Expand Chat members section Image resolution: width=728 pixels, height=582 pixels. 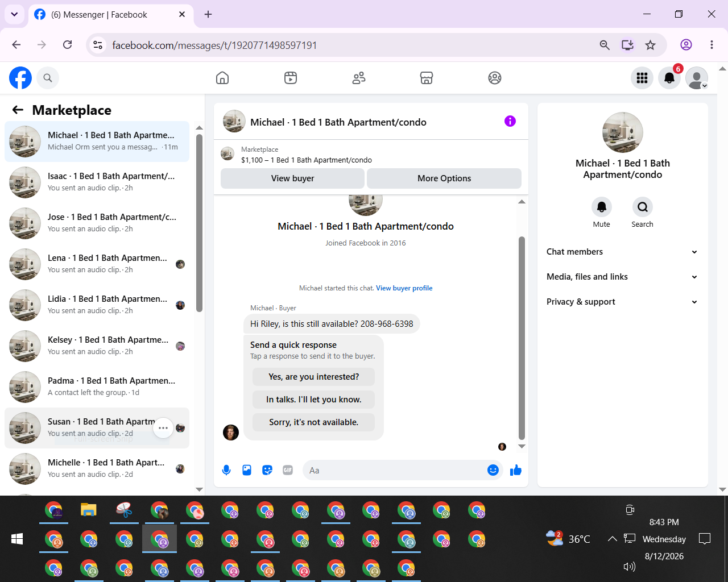coord(622,252)
